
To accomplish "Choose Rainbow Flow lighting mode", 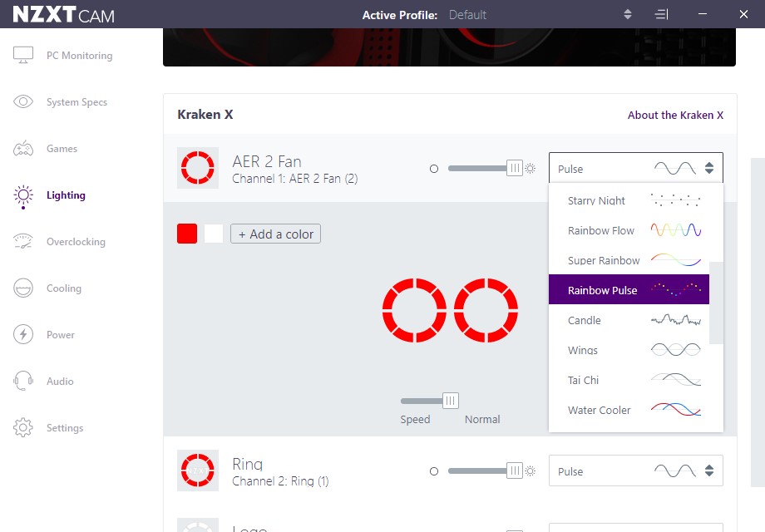I will [x=629, y=230].
